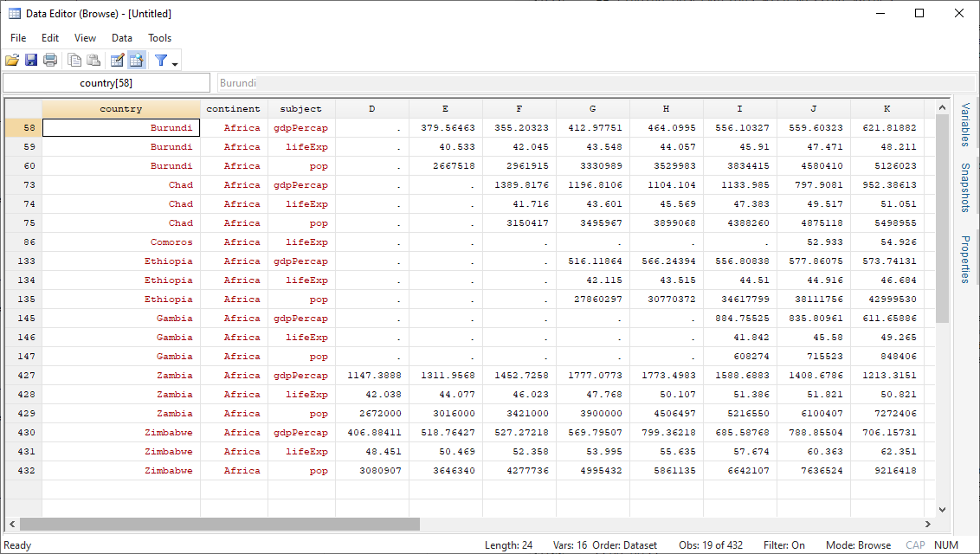The image size is (980, 554).
Task: Select column header D
Action: 372,109
